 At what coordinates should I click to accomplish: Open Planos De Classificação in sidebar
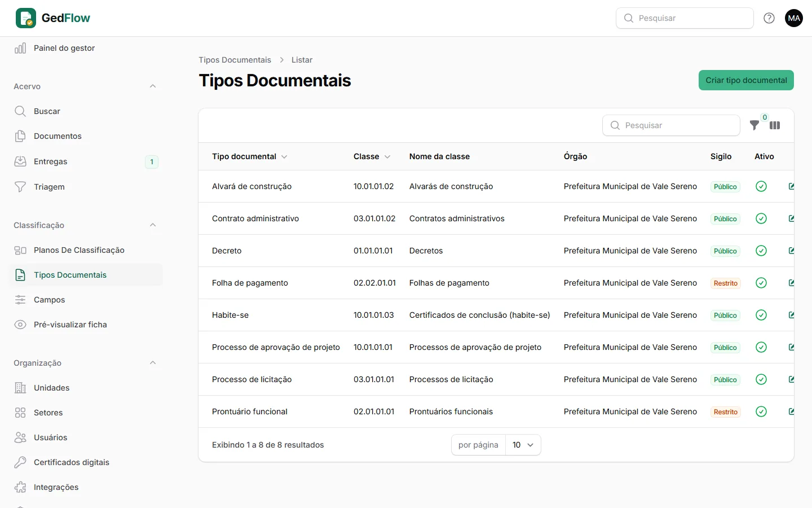pos(86,250)
